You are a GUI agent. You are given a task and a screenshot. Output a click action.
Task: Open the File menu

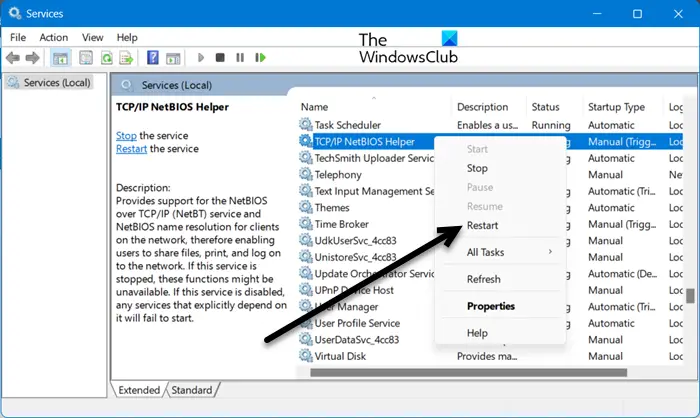pos(18,38)
